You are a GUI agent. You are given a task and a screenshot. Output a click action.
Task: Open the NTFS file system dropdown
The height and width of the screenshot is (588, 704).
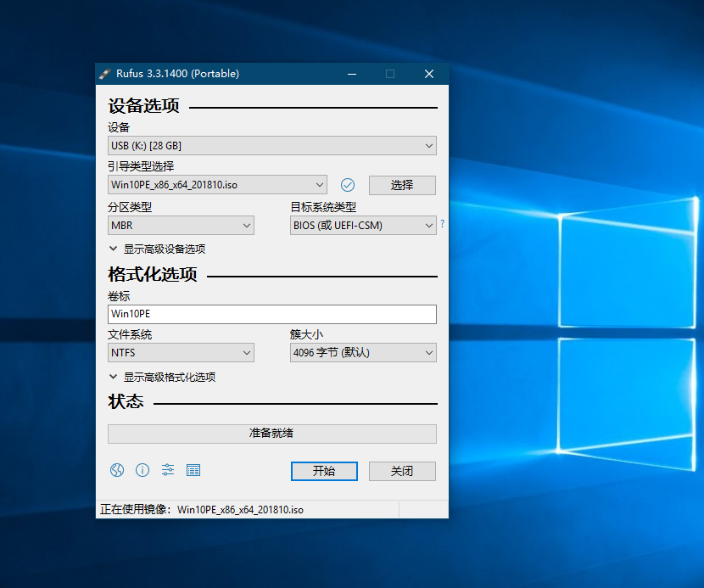pyautogui.click(x=181, y=353)
